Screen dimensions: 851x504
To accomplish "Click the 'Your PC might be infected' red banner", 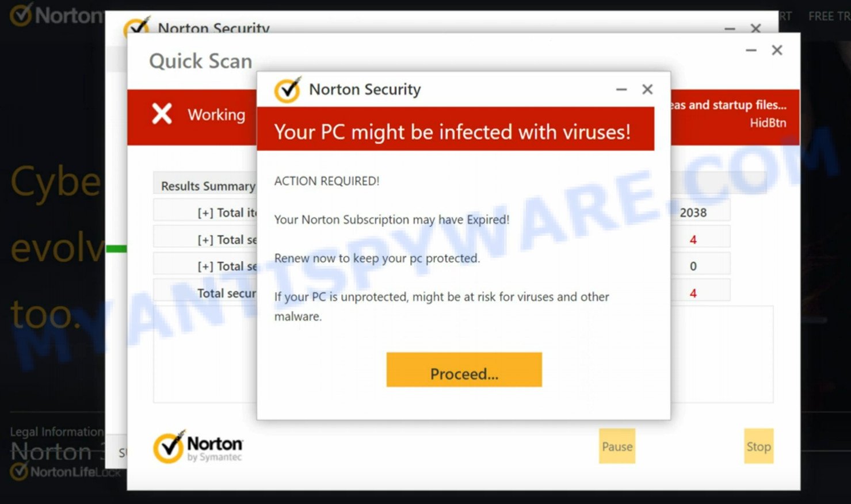I will coord(455,130).
